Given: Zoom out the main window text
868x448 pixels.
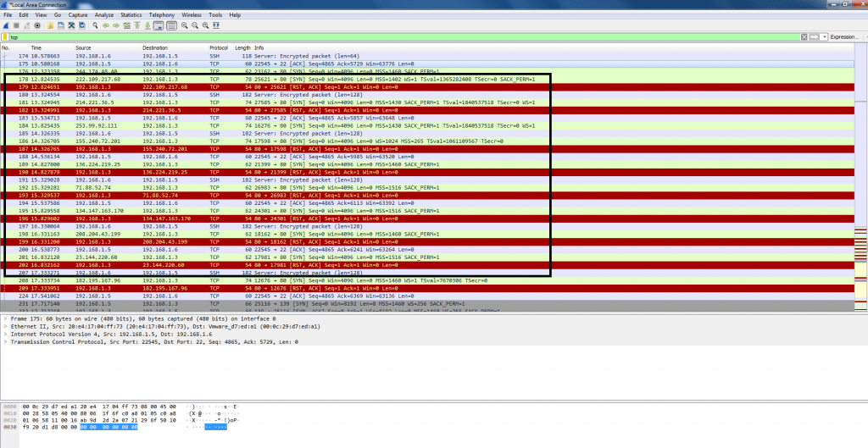Looking at the screenshot, I should [195, 25].
